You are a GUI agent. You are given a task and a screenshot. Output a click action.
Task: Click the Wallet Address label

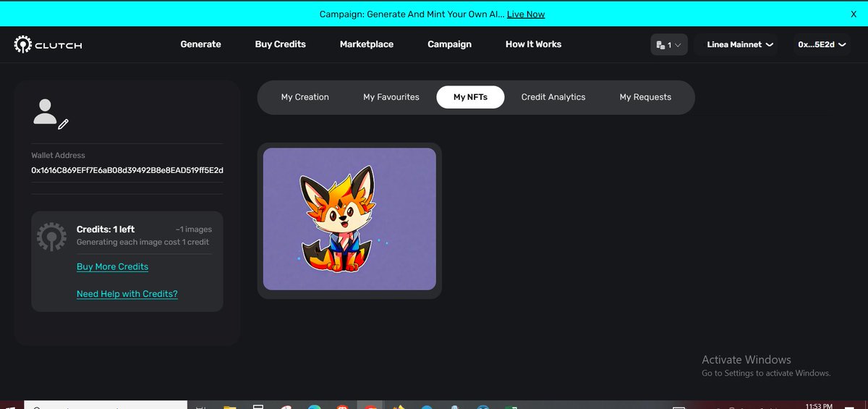(x=58, y=156)
